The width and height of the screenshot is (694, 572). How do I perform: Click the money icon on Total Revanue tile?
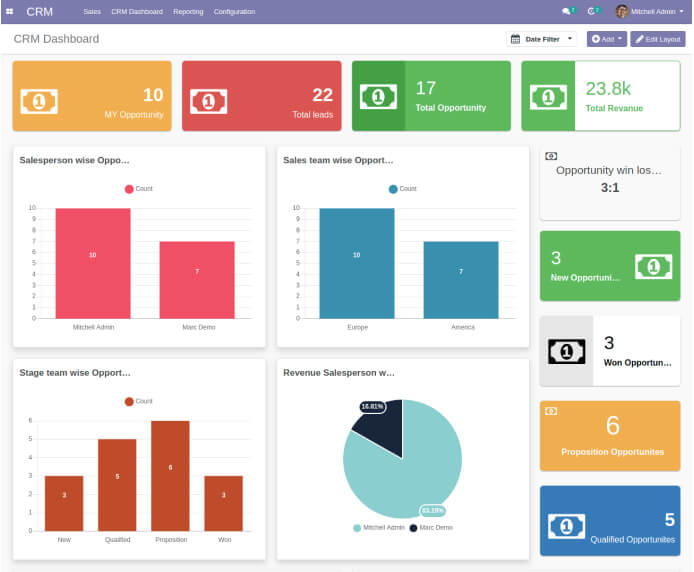click(548, 96)
